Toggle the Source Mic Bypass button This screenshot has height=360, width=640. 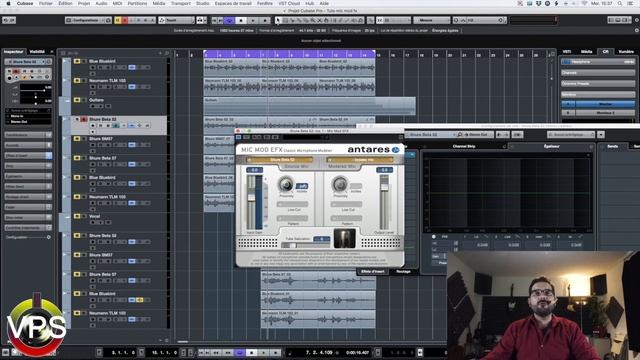point(302,186)
